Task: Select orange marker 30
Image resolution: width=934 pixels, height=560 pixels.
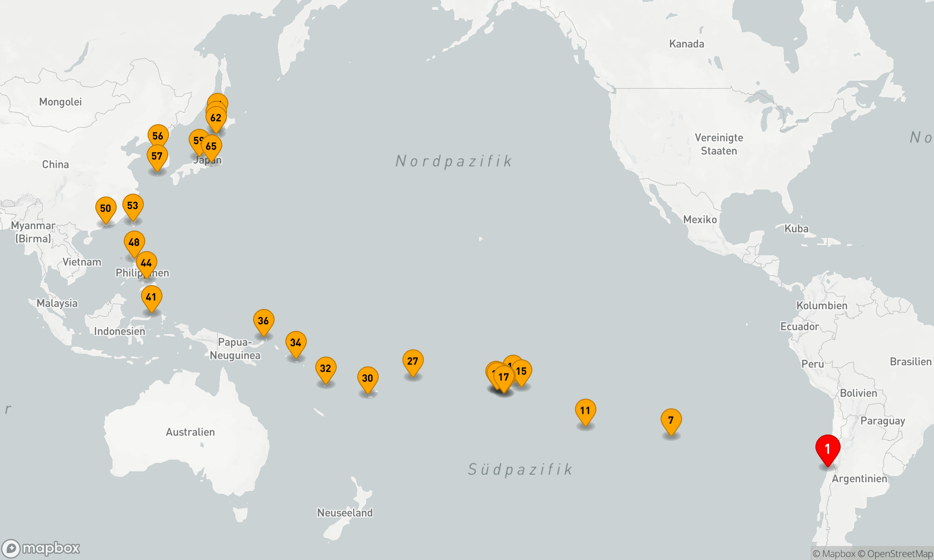Action: click(368, 378)
